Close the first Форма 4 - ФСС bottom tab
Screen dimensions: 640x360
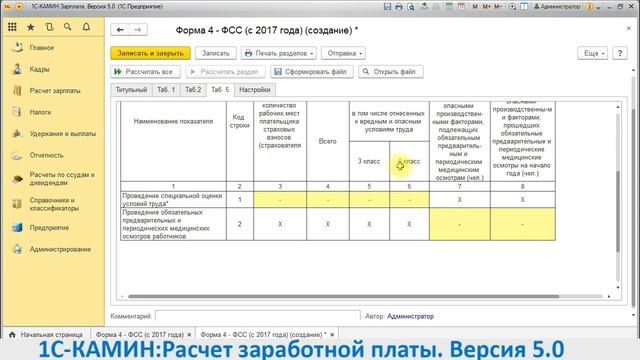189,334
